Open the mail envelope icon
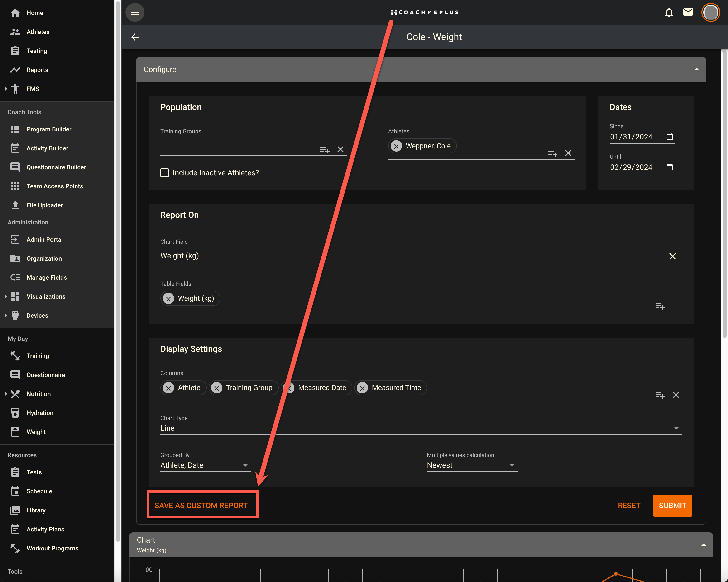The image size is (728, 582). tap(688, 12)
